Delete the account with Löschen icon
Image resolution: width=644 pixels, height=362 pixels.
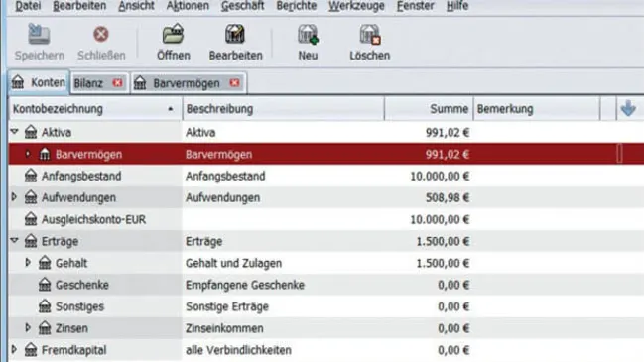pyautogui.click(x=370, y=34)
